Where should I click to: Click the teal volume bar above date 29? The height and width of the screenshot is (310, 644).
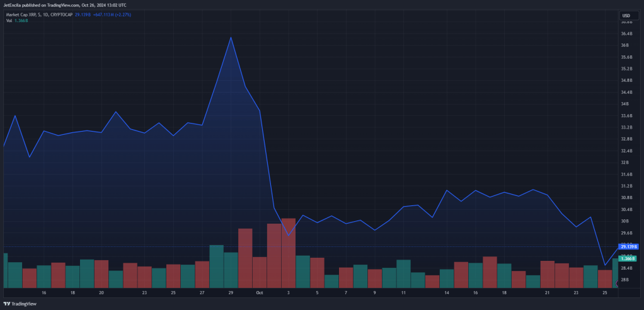(231, 270)
